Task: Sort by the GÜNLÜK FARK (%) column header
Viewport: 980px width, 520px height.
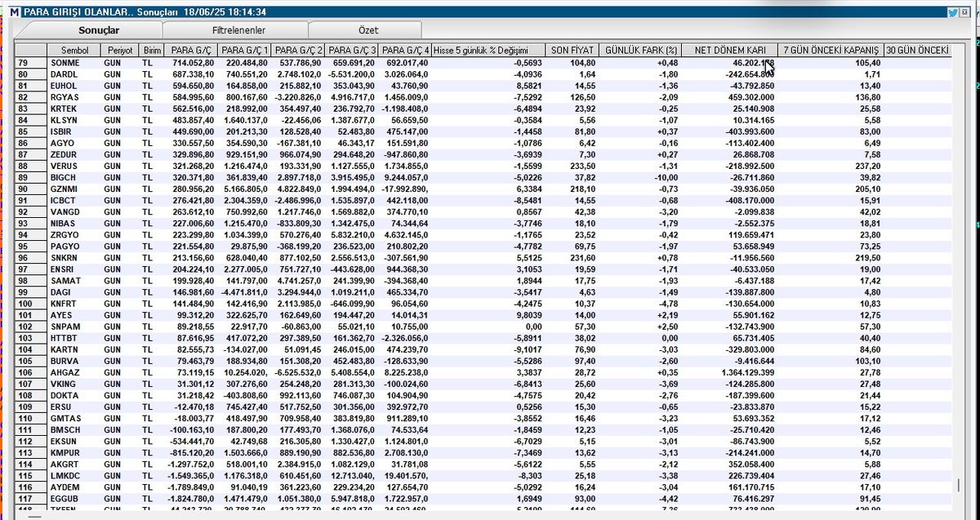Action: click(x=641, y=50)
